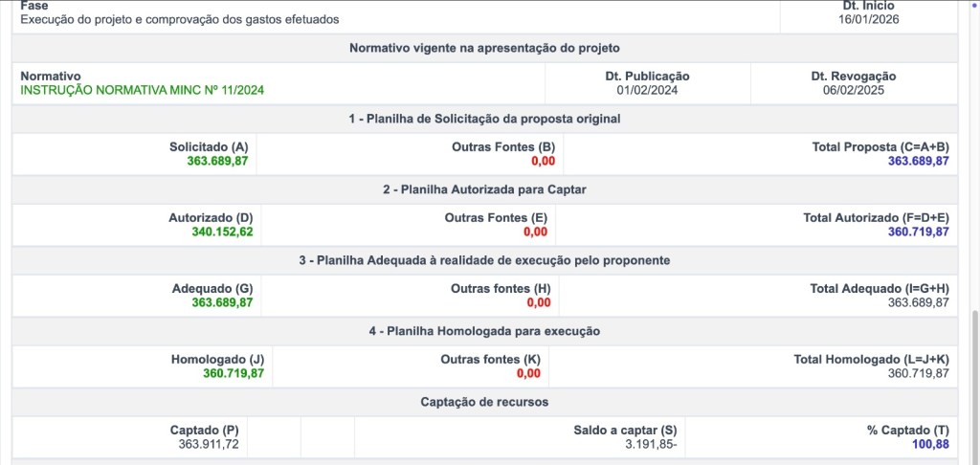Click the Outras fontes (H) red value
This screenshot has width=980, height=465.
538,303
